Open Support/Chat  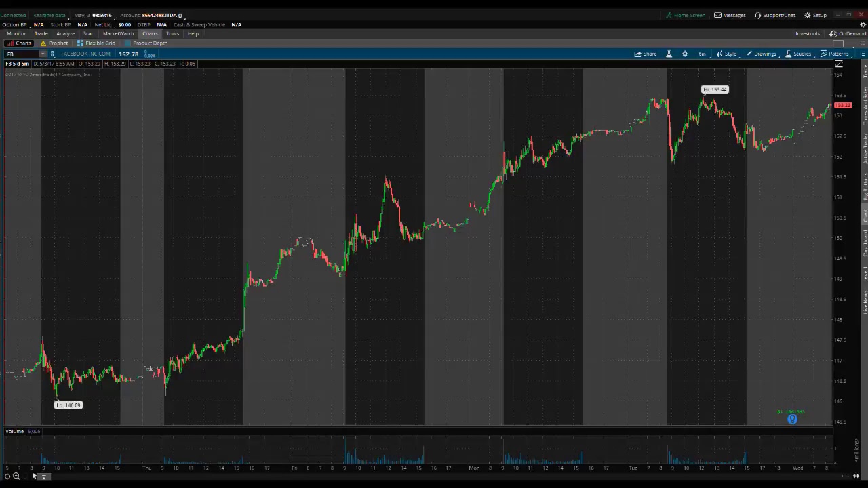[775, 15]
